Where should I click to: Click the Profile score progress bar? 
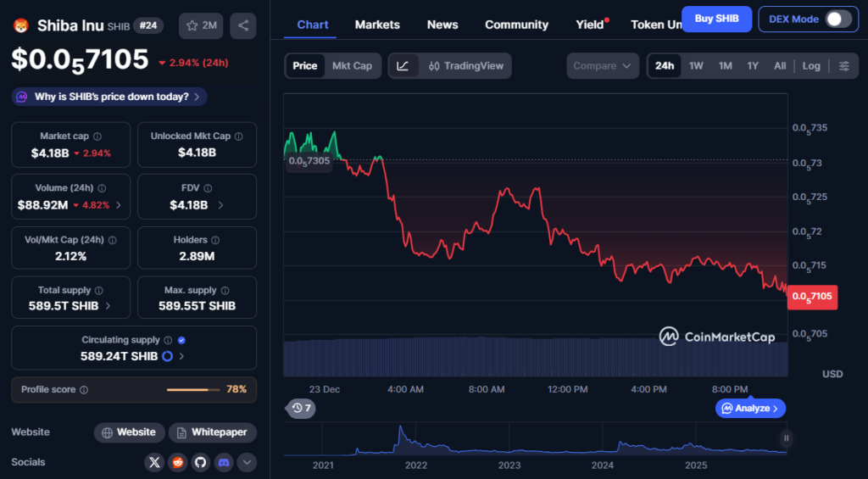(187, 390)
